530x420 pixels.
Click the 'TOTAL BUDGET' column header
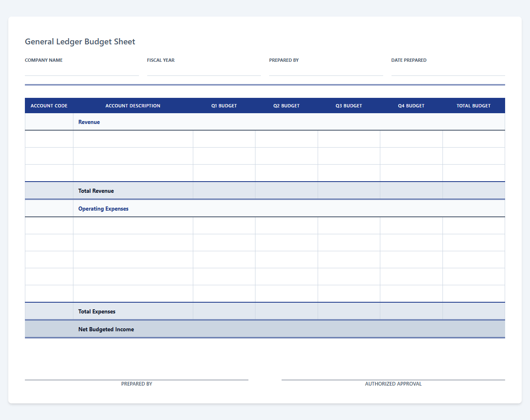coord(474,106)
